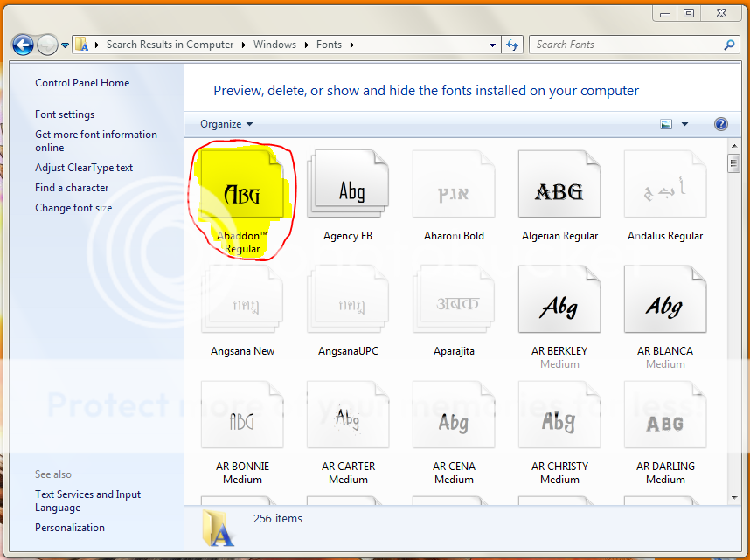
Task: Click the AR BERKLEY Medium font icon
Action: click(559, 305)
